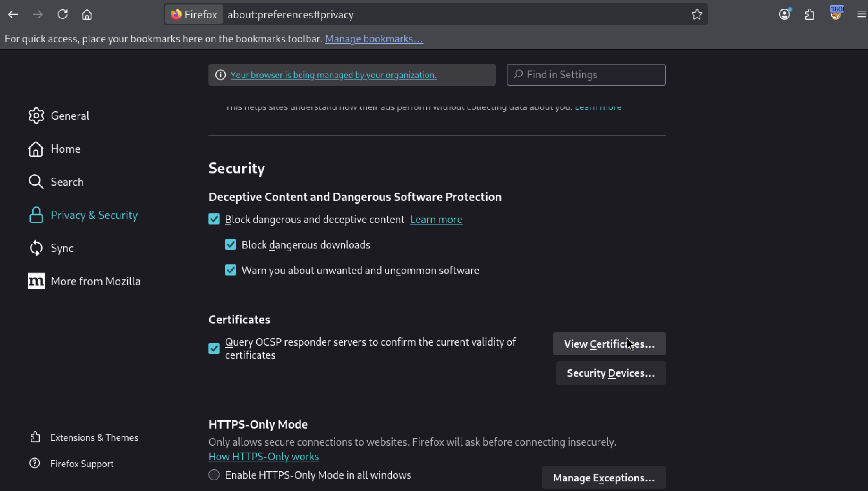Open the How HTTPS-Only works link
The width and height of the screenshot is (868, 491).
tap(264, 456)
